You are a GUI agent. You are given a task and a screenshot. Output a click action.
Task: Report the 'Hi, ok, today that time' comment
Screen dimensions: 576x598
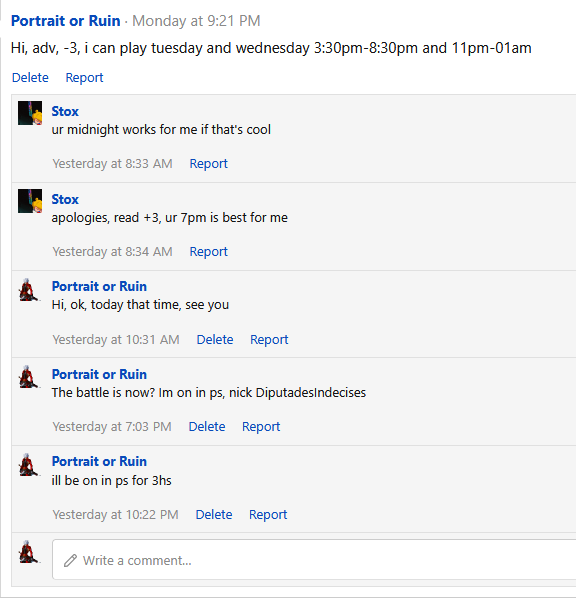pos(269,339)
